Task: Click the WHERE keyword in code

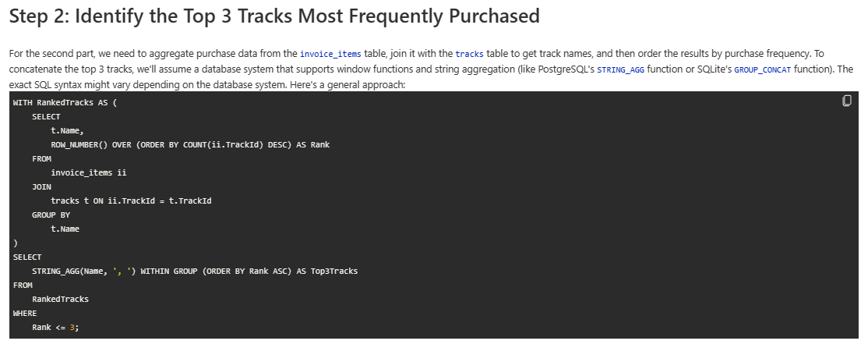Action: pyautogui.click(x=25, y=314)
